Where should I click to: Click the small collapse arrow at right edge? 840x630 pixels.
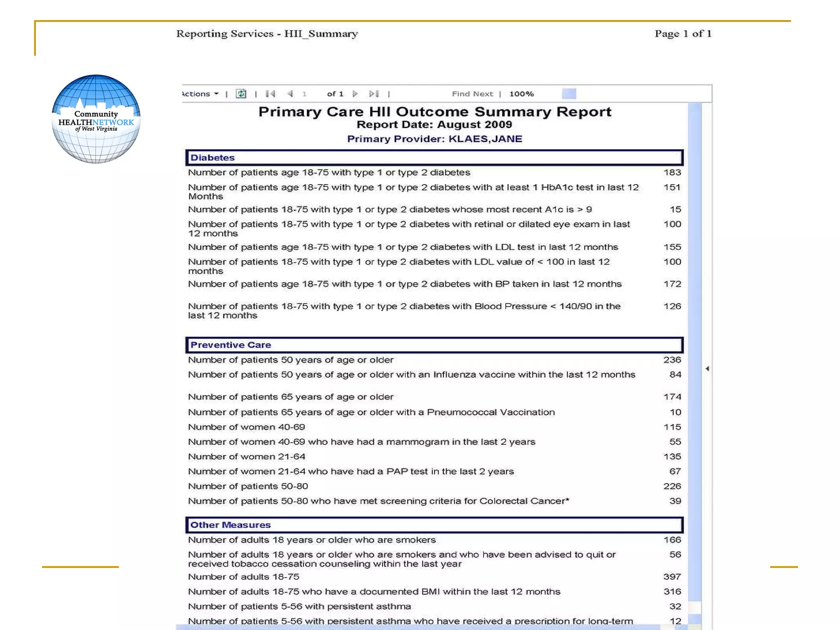click(x=707, y=369)
